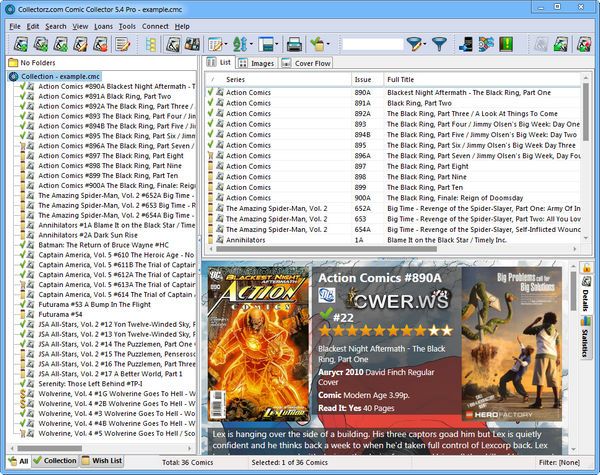Switch to the Cover Flow tab
The width and height of the screenshot is (600, 475).
[312, 63]
